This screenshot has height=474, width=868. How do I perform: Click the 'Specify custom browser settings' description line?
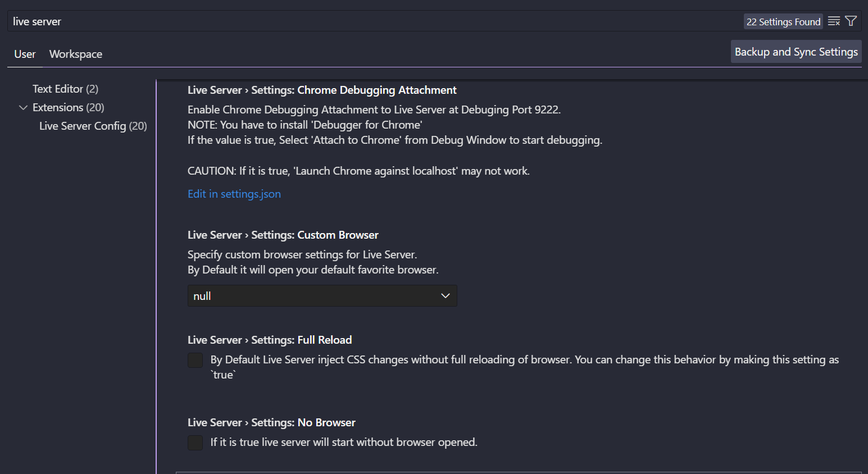tap(302, 254)
